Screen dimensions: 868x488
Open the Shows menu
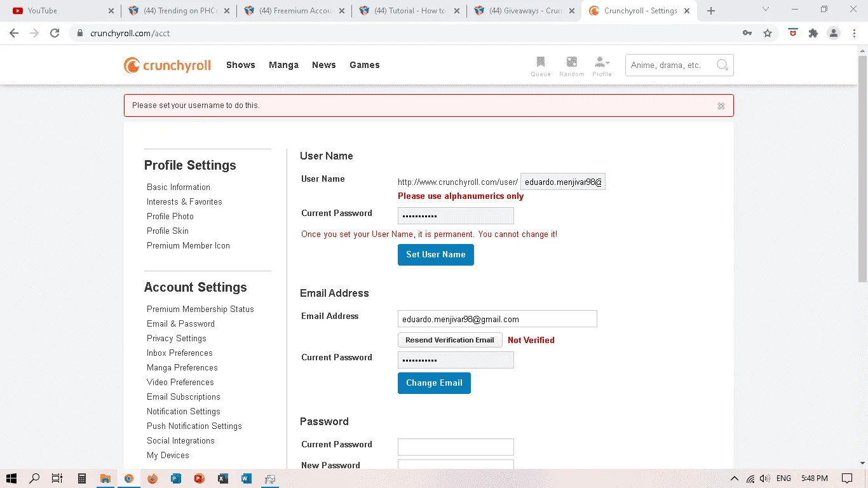[x=241, y=65]
